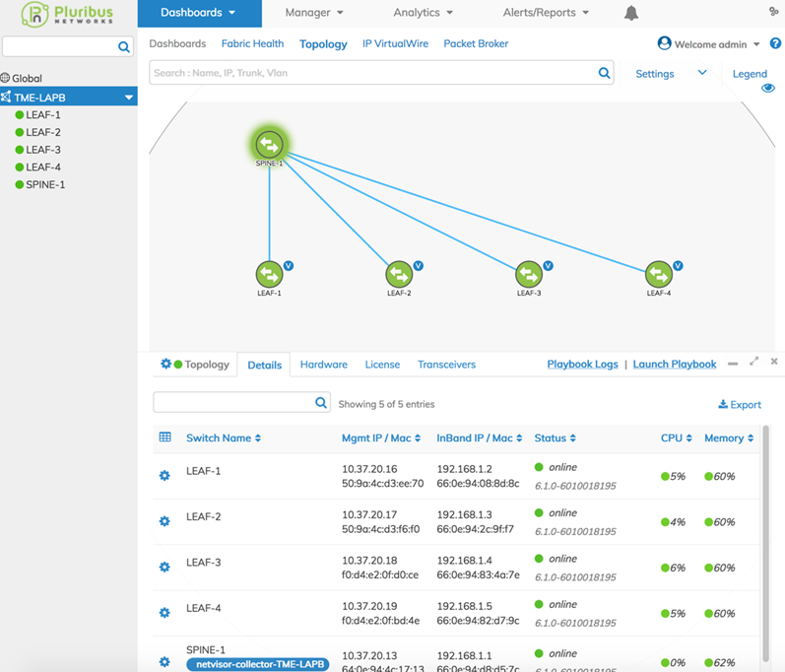785x672 pixels.
Task: Collapse the TME-LAPB fabric tree arrow
Action: (x=129, y=98)
